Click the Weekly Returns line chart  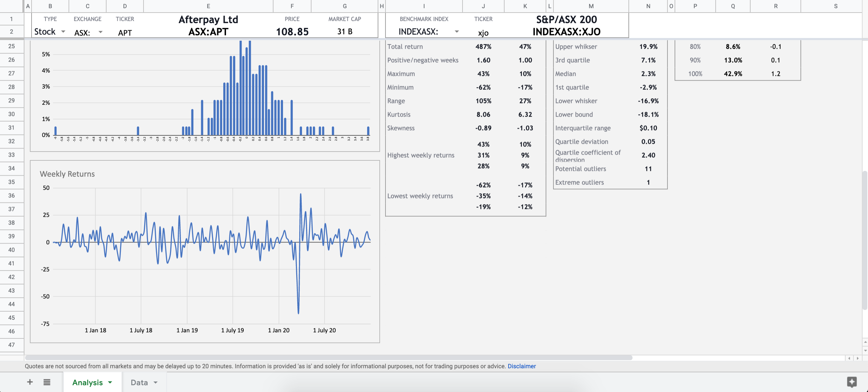pyautogui.click(x=205, y=252)
